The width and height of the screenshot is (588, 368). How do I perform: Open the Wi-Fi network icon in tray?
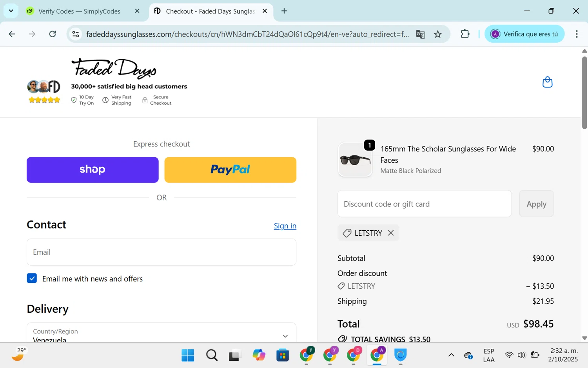point(509,355)
